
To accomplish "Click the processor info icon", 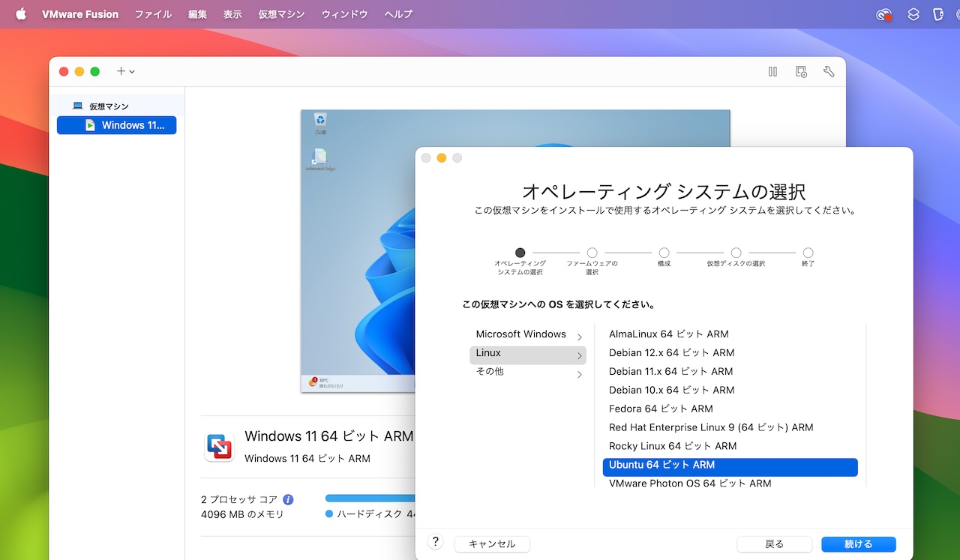I will coord(288,499).
